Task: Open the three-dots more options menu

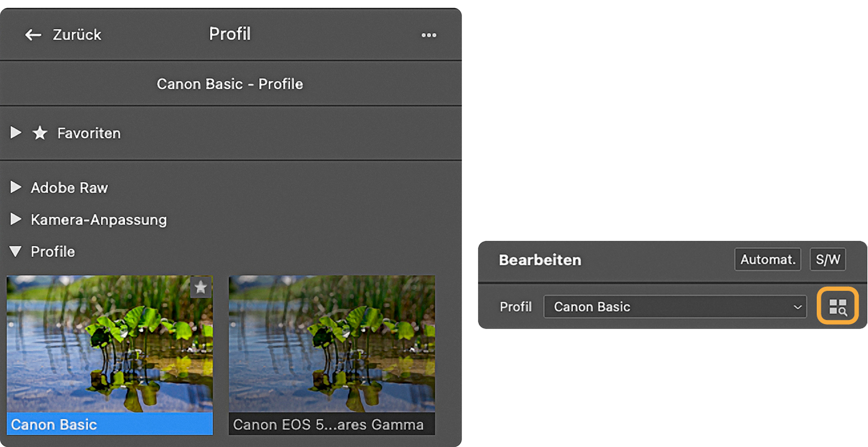Action: click(429, 35)
